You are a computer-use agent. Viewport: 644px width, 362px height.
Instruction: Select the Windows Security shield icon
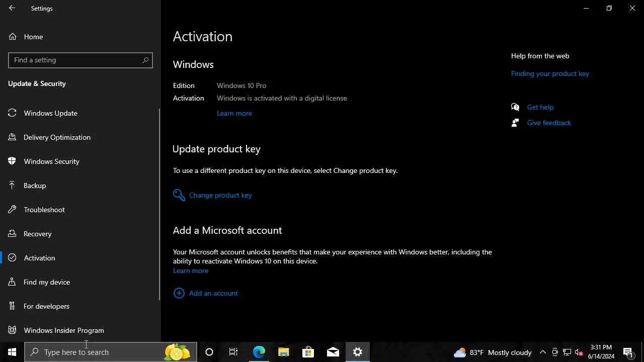point(13,161)
